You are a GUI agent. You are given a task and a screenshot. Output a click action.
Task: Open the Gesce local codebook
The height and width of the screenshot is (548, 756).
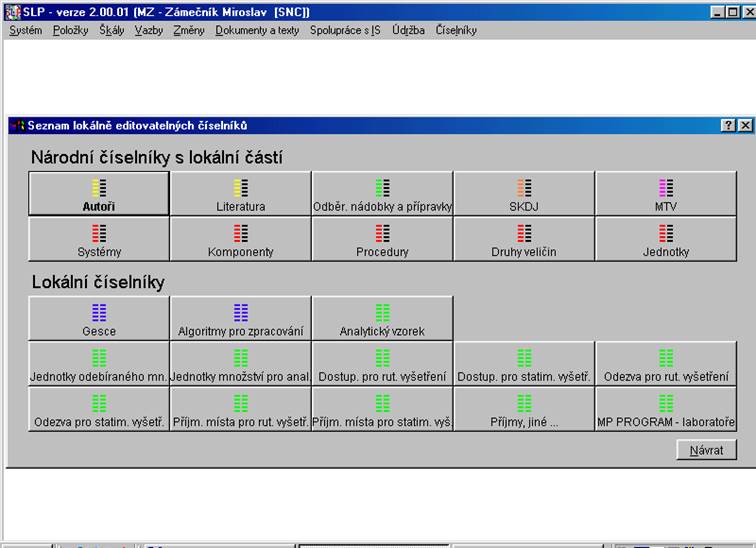(x=99, y=318)
